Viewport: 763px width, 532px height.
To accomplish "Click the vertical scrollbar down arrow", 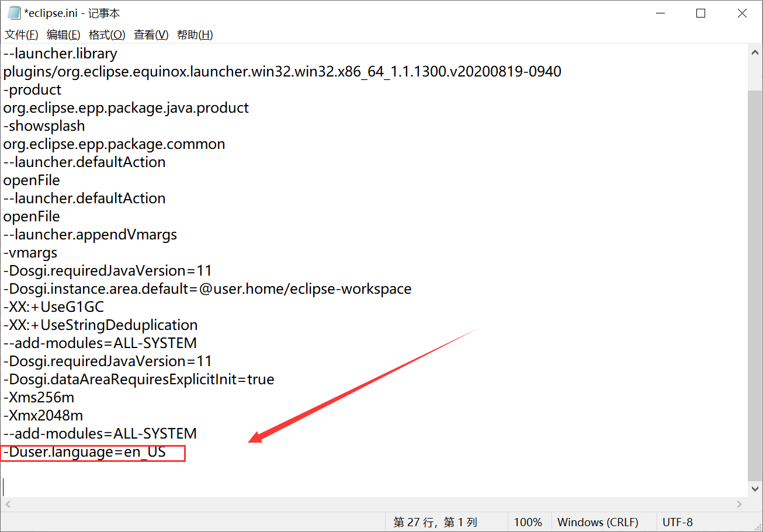I will 755,489.
